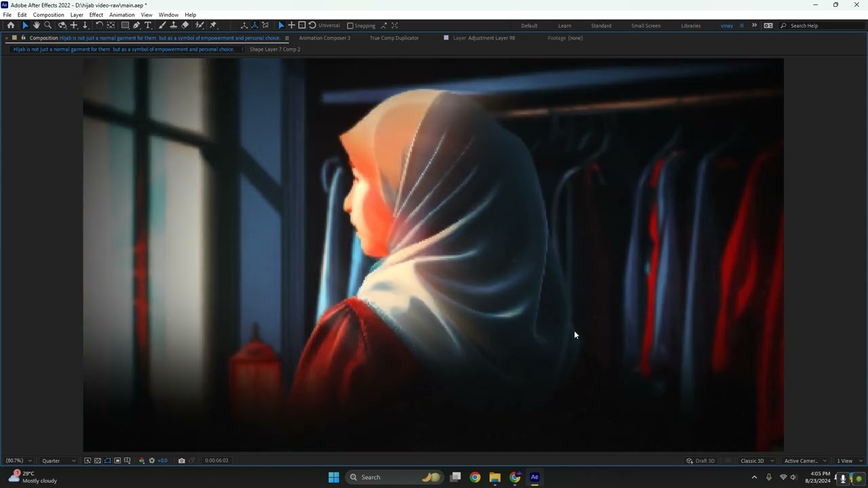Switch to the Small Screen workspace
Image resolution: width=868 pixels, height=488 pixels.
(x=646, y=26)
